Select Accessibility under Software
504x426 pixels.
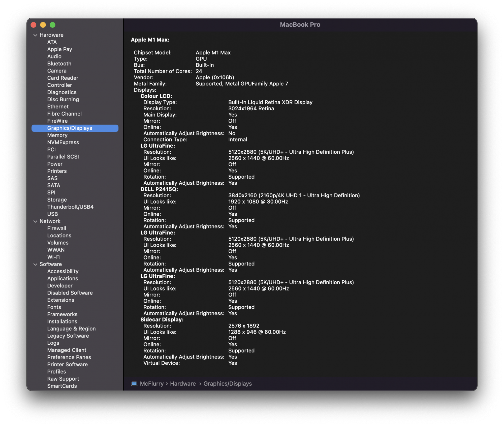click(63, 271)
